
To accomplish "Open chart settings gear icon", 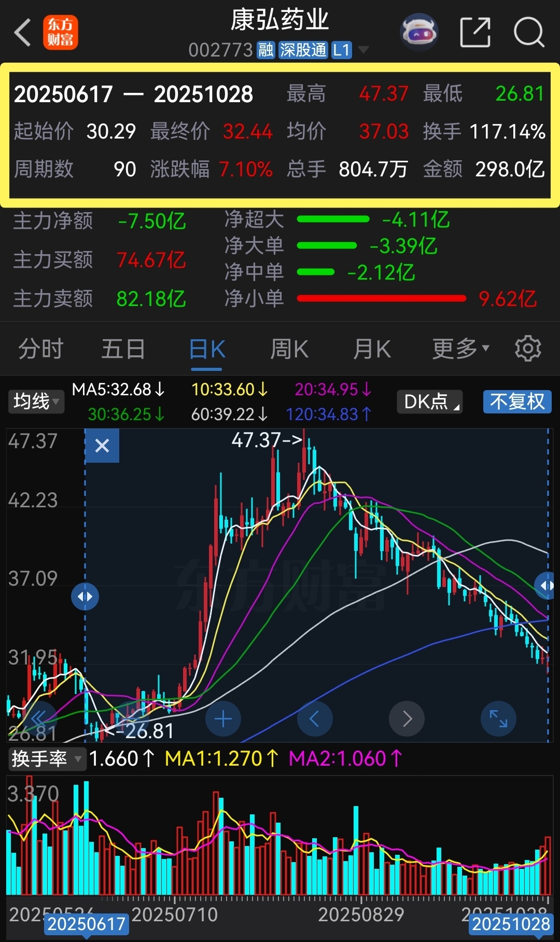I will point(528,349).
